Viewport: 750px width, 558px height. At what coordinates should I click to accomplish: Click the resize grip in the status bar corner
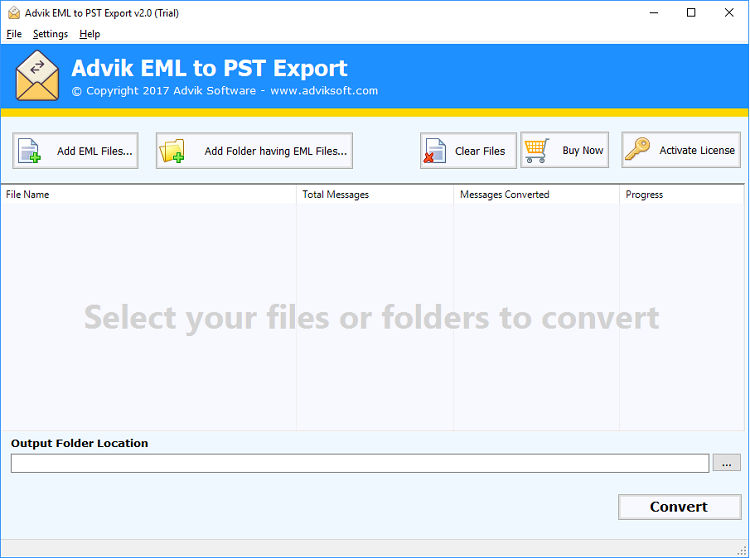741,550
